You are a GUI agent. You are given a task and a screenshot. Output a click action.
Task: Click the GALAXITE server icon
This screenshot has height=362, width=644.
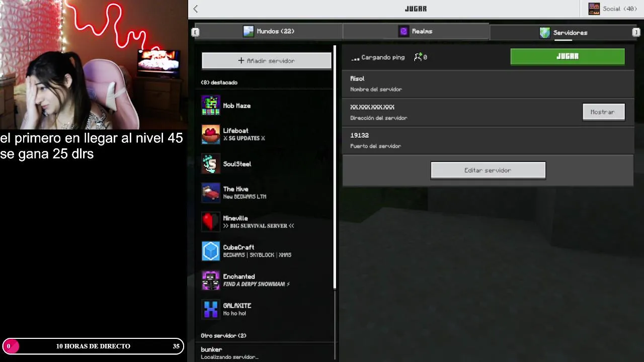click(x=211, y=309)
